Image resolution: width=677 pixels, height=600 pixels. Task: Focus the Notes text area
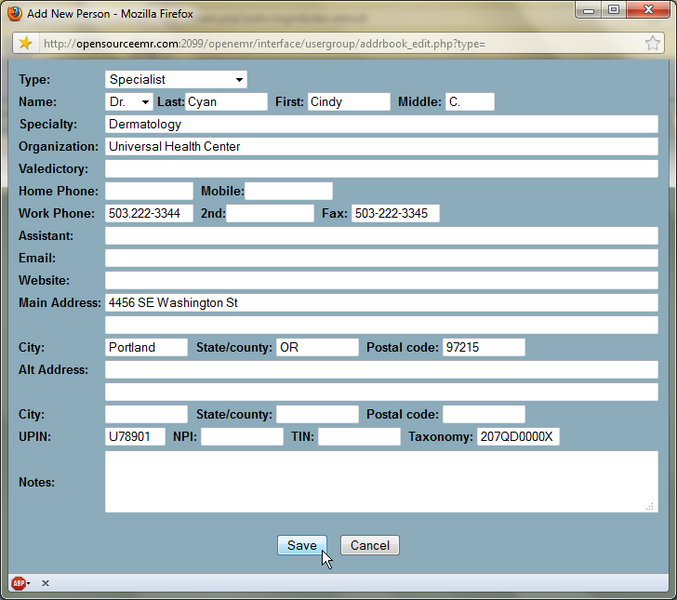381,482
